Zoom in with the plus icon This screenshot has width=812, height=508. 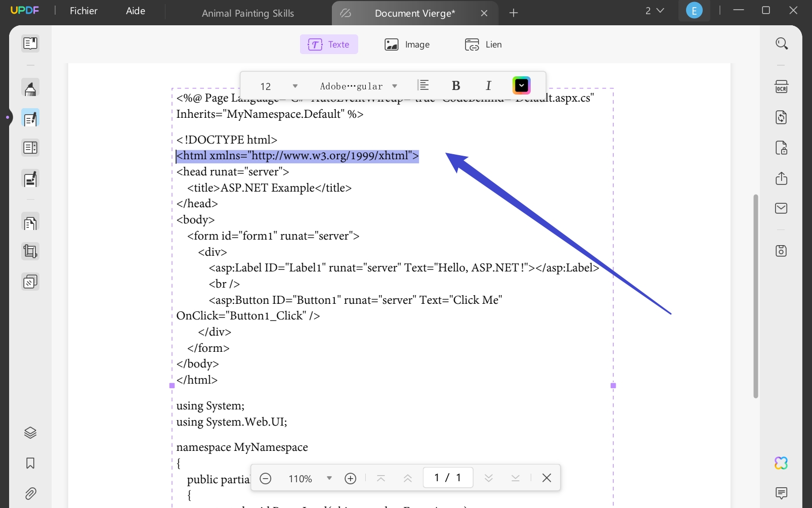point(351,478)
